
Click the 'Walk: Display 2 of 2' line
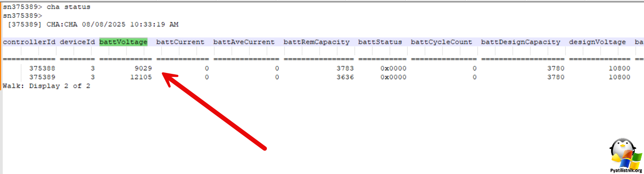(47, 86)
